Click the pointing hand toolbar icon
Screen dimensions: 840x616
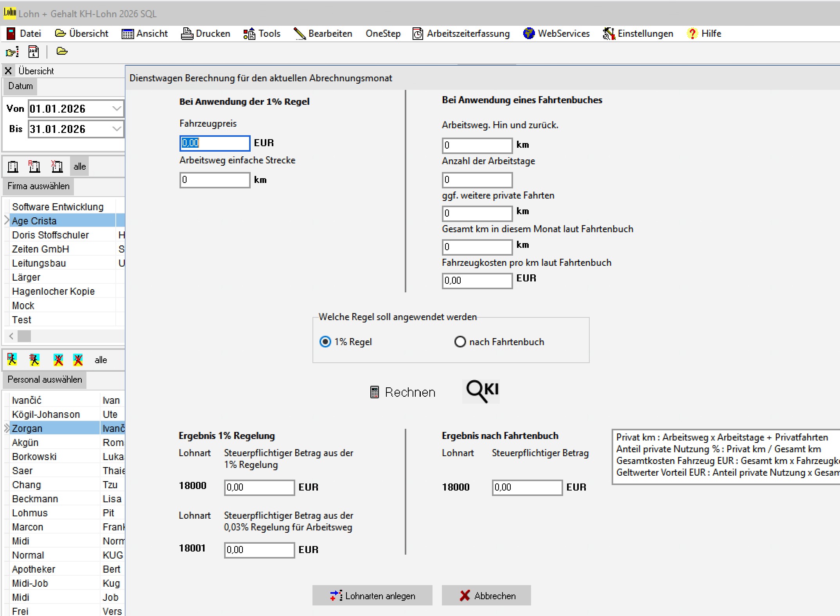click(x=12, y=52)
